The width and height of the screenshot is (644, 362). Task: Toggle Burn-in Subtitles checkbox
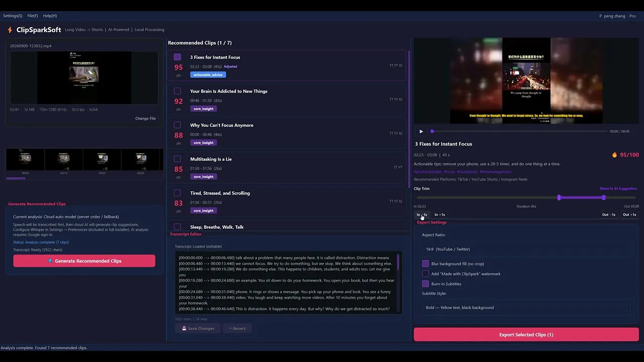coord(425,284)
